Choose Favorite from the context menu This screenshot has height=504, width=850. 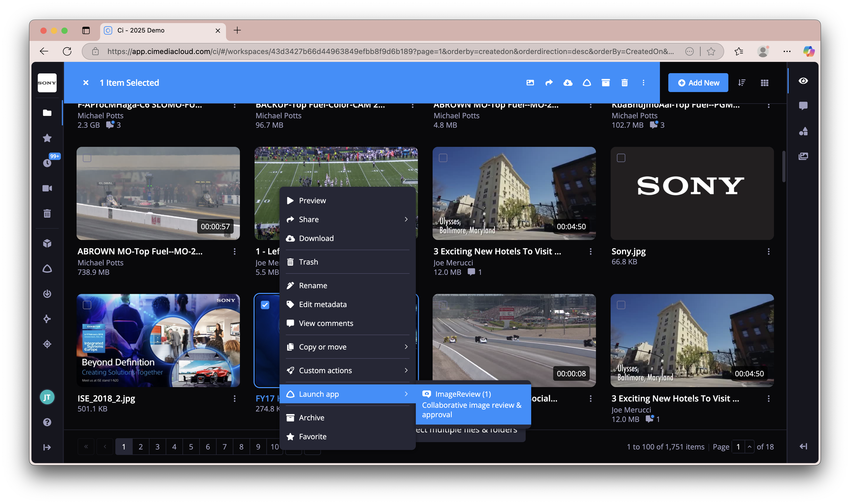point(348,436)
